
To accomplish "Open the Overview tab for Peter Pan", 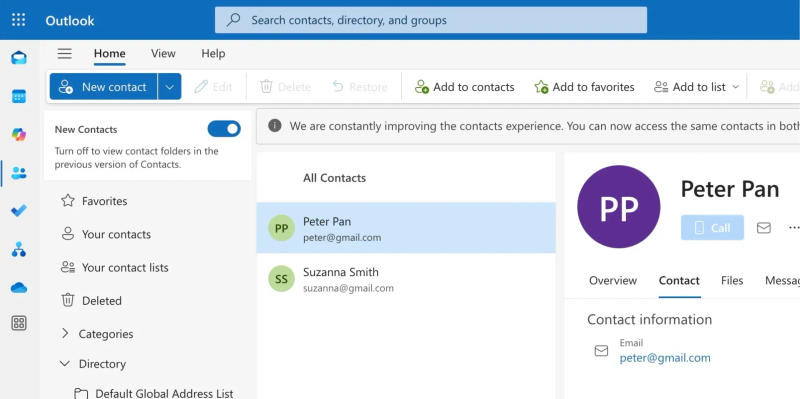I will pyautogui.click(x=613, y=281).
